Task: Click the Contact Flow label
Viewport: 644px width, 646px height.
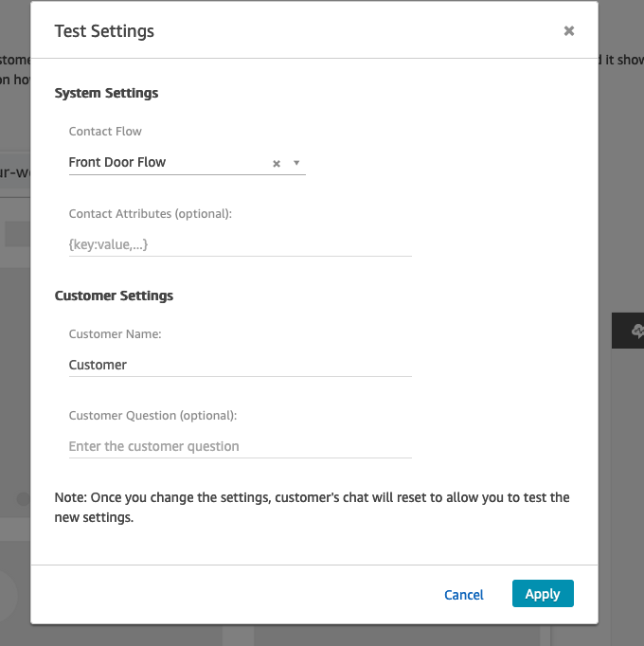Action: tap(105, 131)
